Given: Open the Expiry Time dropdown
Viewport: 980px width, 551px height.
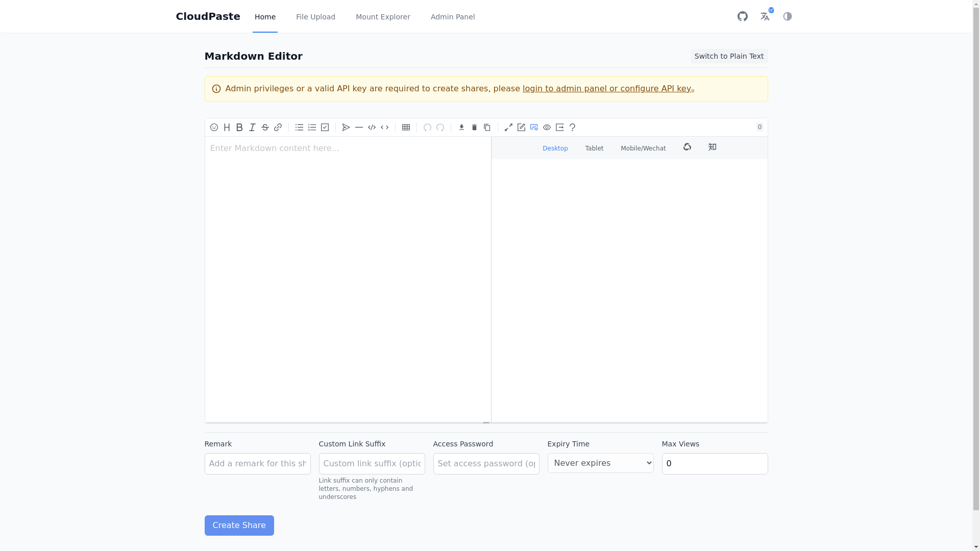Looking at the screenshot, I should click(x=600, y=463).
